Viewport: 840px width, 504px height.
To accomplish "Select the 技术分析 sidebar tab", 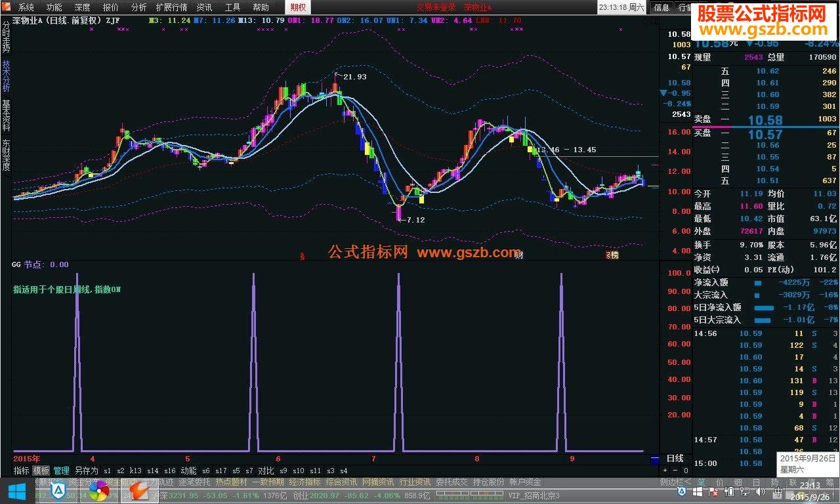I will click(x=6, y=76).
